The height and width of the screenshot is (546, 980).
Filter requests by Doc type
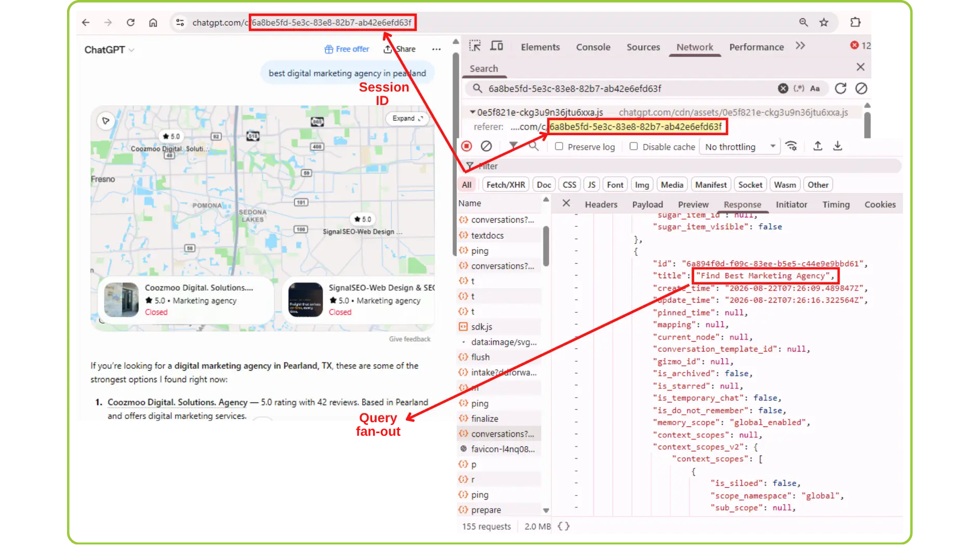coord(544,185)
